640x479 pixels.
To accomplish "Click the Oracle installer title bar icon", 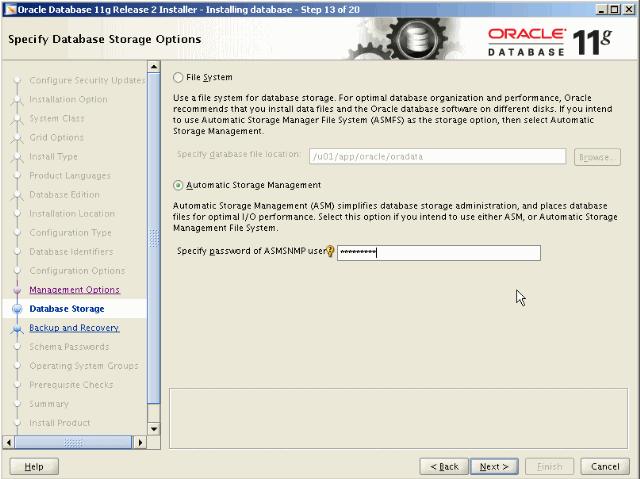I will (x=10, y=10).
